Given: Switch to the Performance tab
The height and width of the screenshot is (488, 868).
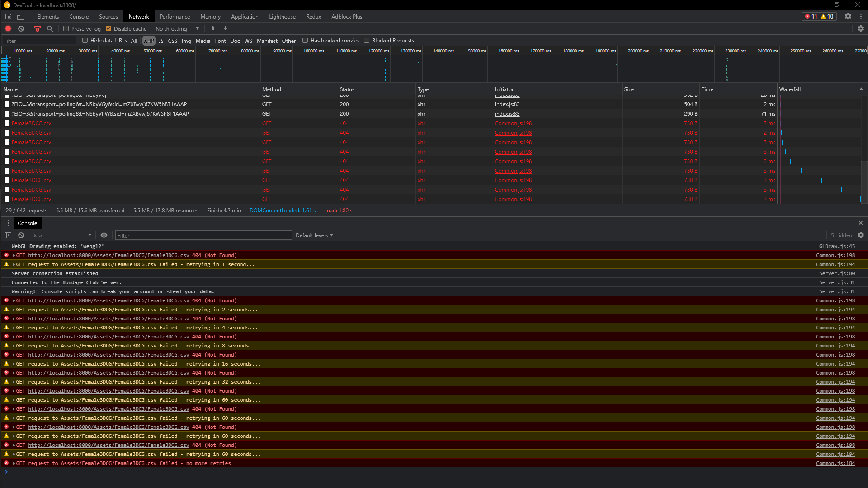Looking at the screenshot, I should pyautogui.click(x=175, y=16).
